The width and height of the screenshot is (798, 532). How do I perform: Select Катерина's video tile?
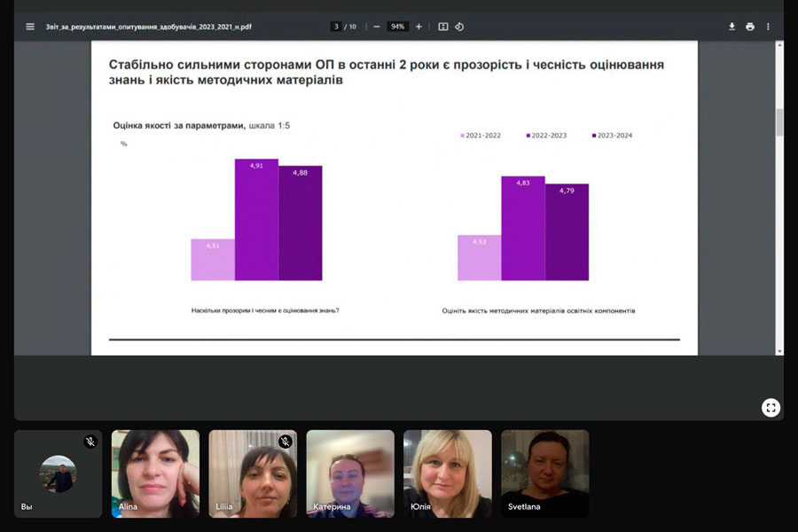point(350,473)
